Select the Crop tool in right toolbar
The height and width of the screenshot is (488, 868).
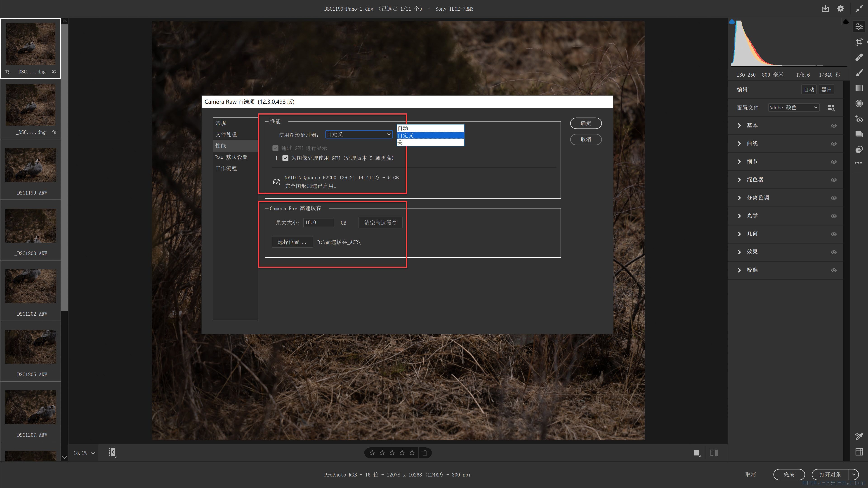tap(859, 42)
